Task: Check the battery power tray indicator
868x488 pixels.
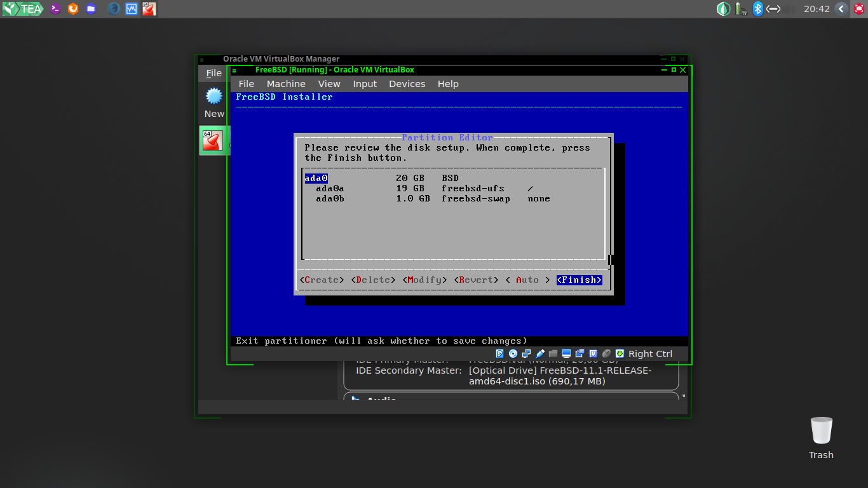Action: tap(740, 9)
